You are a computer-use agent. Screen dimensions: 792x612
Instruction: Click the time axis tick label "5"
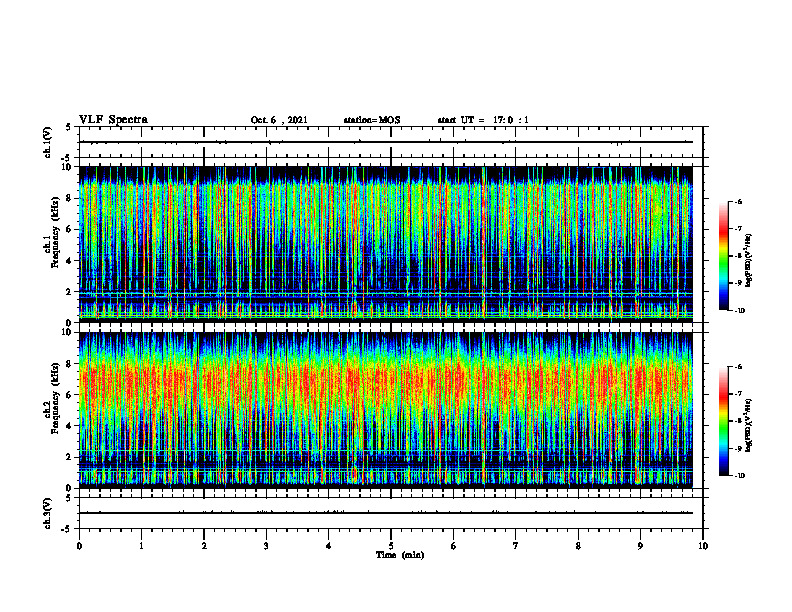pos(391,546)
